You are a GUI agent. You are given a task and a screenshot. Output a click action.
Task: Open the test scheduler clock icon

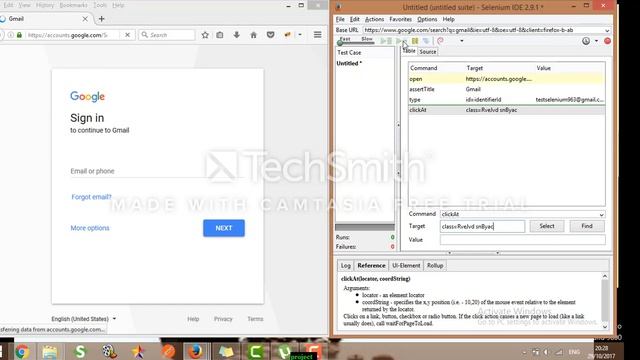(x=586, y=41)
